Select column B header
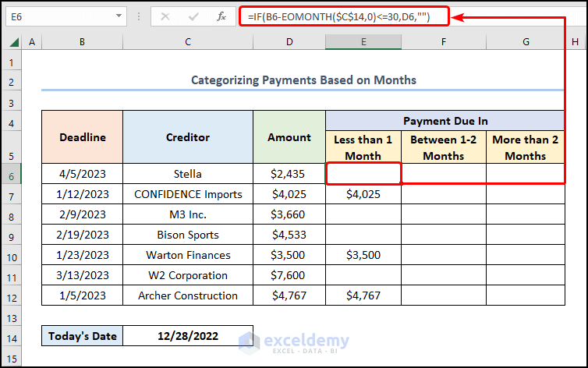 82,42
